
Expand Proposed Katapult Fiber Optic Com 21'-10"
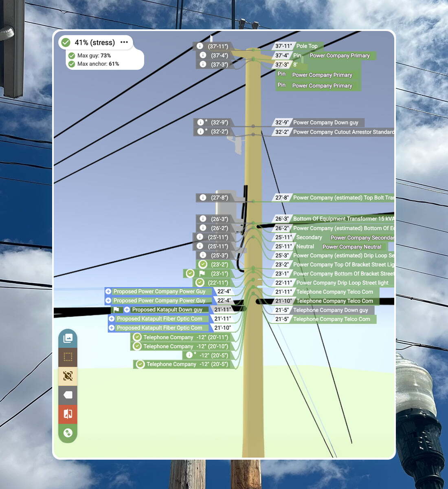(112, 328)
